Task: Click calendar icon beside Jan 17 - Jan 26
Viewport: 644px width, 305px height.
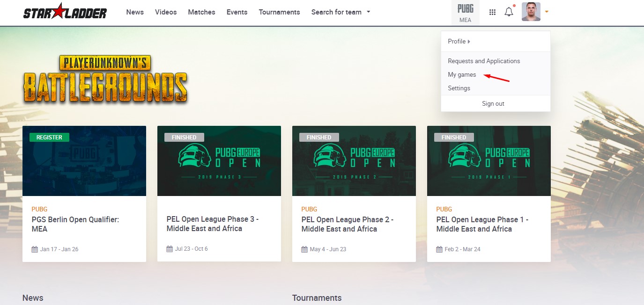Action: point(35,249)
